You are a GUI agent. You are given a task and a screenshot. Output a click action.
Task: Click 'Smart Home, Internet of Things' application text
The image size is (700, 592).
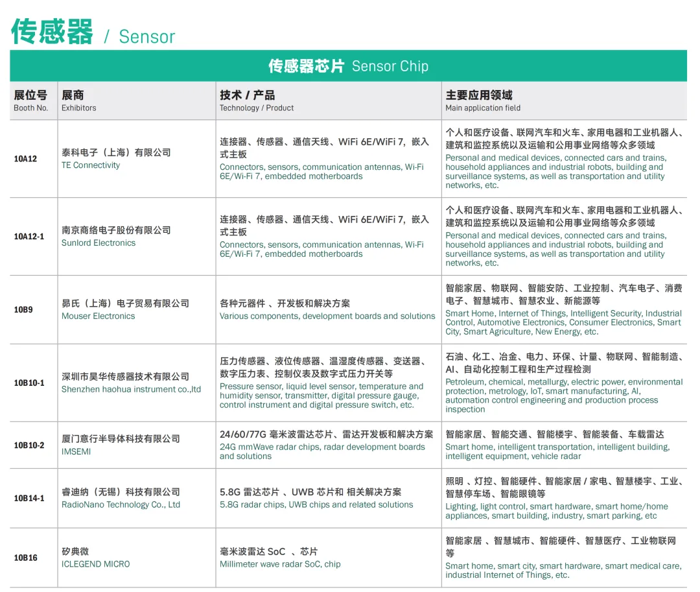tap(563, 322)
